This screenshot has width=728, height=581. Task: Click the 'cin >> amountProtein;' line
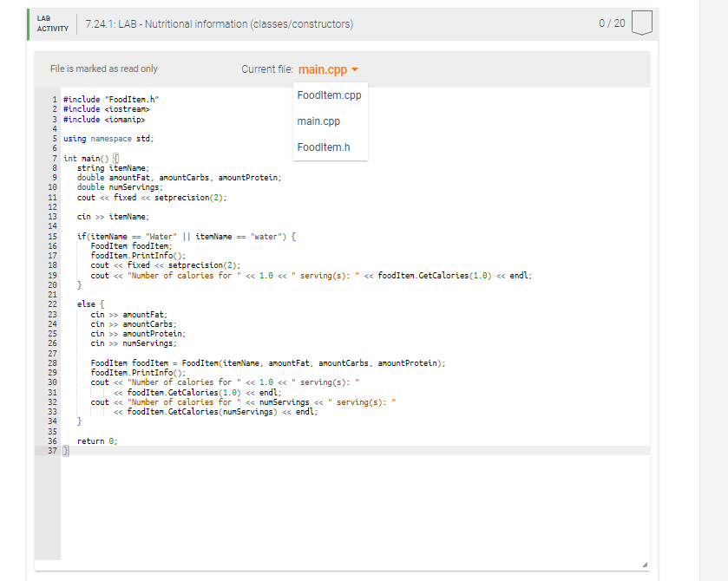click(x=138, y=334)
